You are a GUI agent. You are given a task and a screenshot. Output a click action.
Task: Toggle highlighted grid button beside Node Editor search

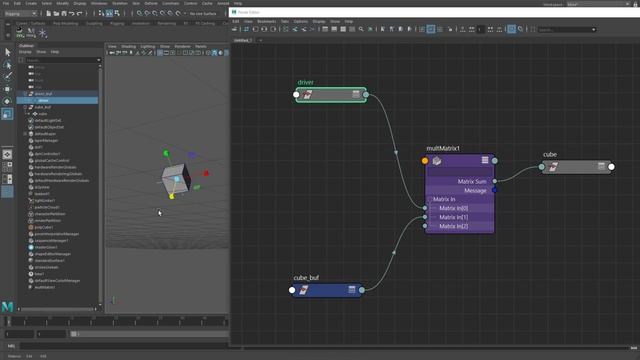tap(511, 29)
